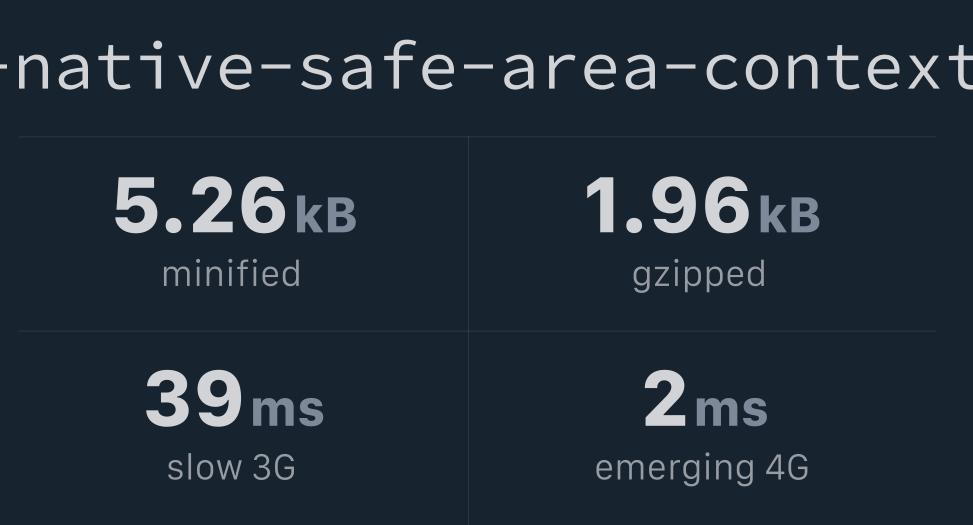This screenshot has width=973, height=525.
Task: Click the ms unit beside the 2
Action: [x=731, y=408]
